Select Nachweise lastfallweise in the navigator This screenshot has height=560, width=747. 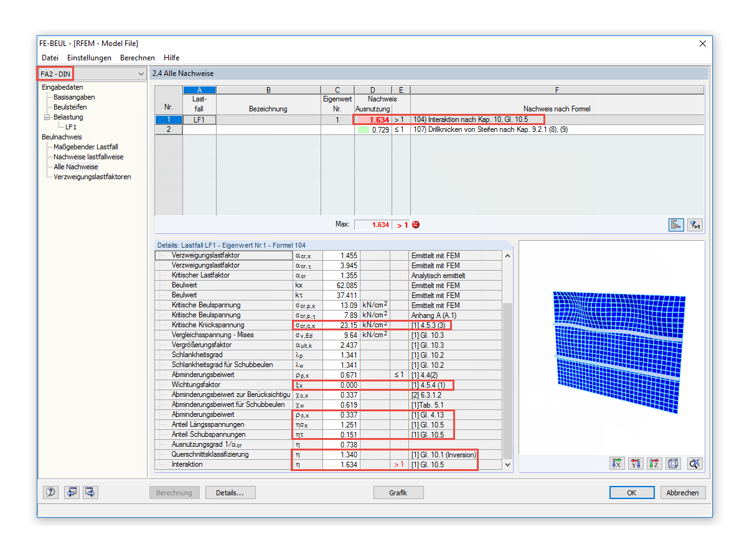pyautogui.click(x=88, y=157)
